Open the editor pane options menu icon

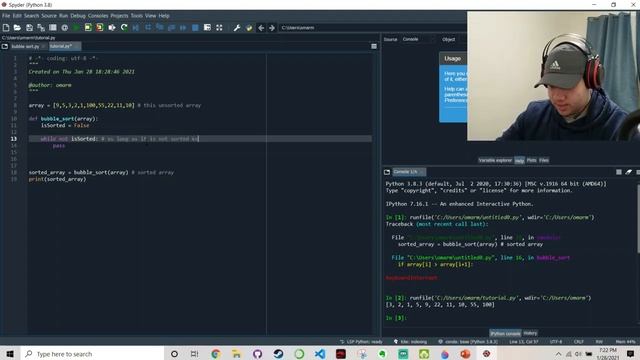click(x=374, y=46)
